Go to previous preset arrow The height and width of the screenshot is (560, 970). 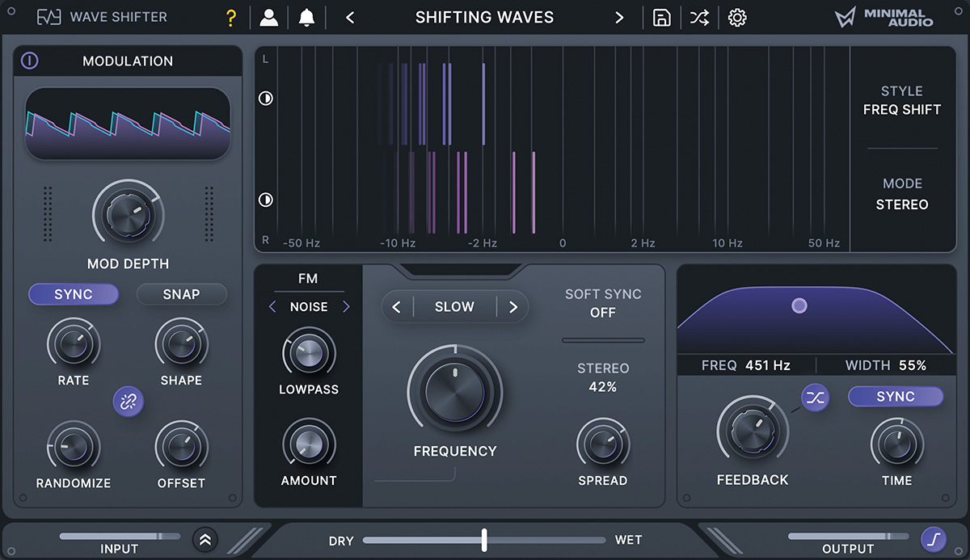[350, 18]
